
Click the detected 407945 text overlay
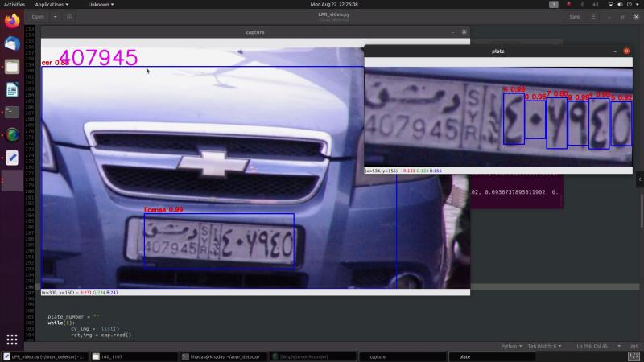(x=97, y=57)
